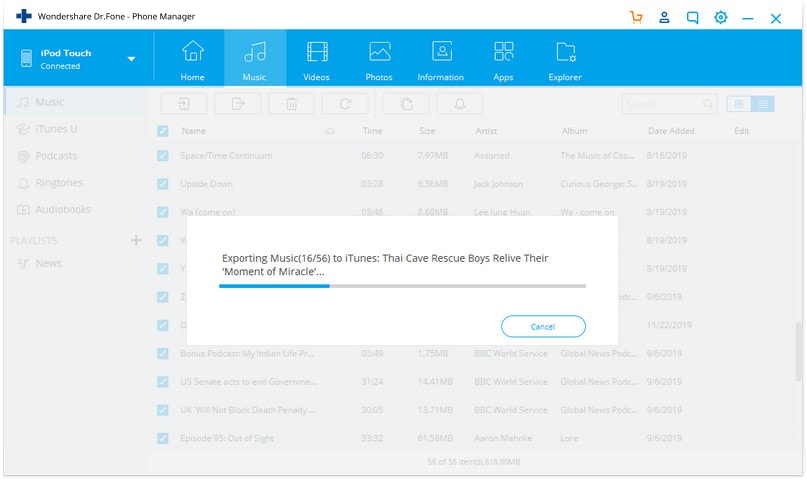807x480 pixels.
Task: Select Podcasts in the sidebar
Action: (74, 156)
